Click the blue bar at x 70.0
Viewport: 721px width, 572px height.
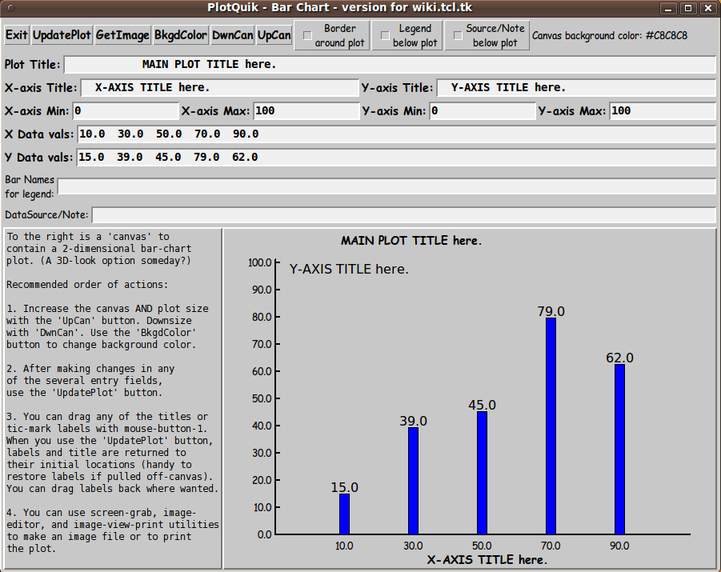click(551, 426)
